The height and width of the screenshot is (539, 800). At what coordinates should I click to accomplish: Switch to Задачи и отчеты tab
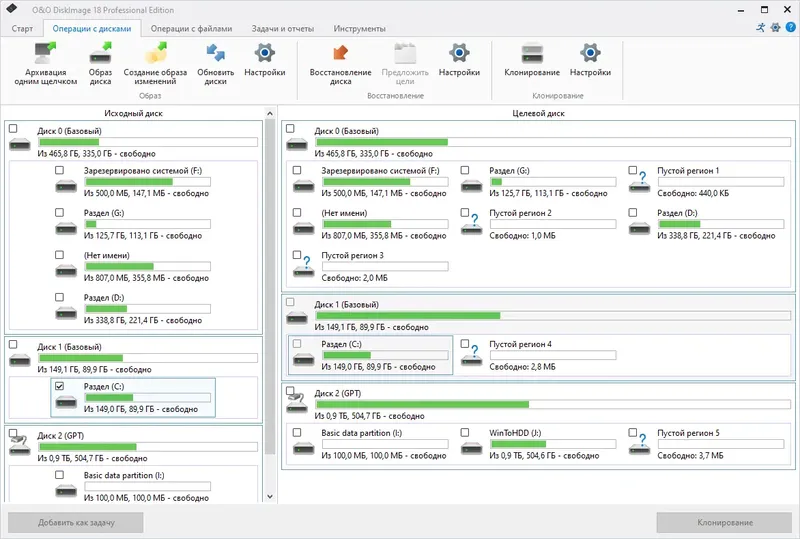point(283,29)
